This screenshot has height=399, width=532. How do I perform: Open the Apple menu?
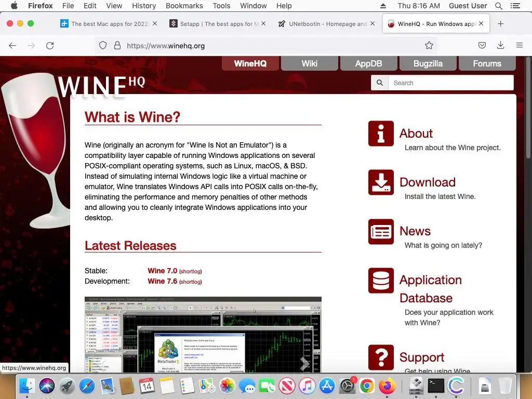pos(14,6)
